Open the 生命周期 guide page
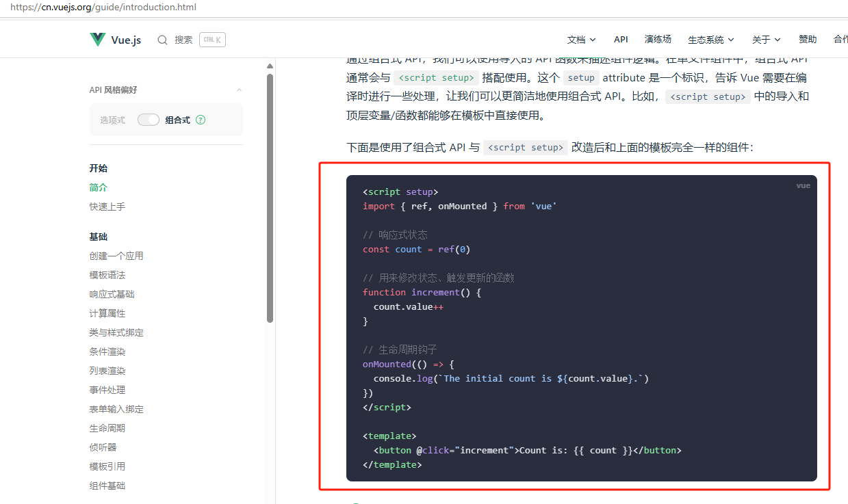 (108, 427)
